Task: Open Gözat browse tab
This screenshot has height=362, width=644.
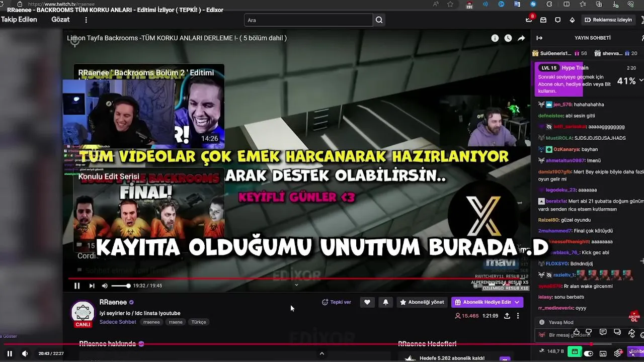Action: click(x=60, y=20)
